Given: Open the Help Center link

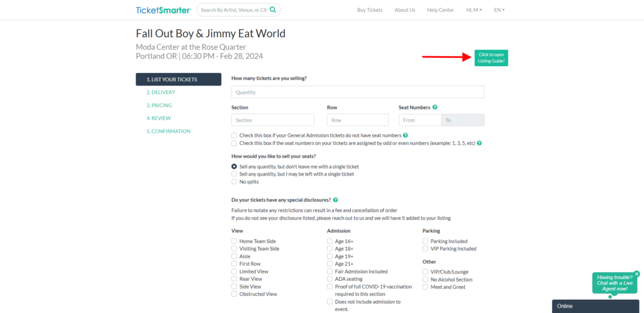Looking at the screenshot, I should click(440, 10).
